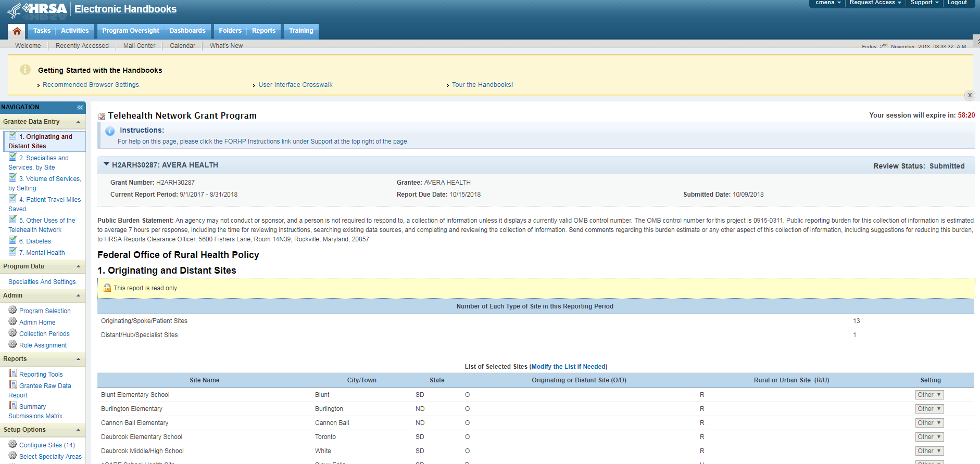Click the gear icon beside Program Selection
This screenshot has width=980, height=464.
[12, 310]
